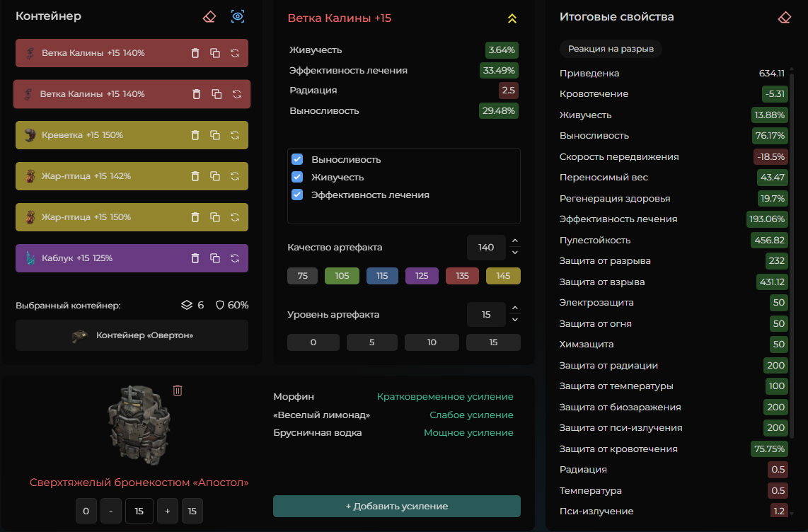Select the Каблук +15 125% artifact row
The height and width of the screenshot is (532, 808).
tap(132, 258)
